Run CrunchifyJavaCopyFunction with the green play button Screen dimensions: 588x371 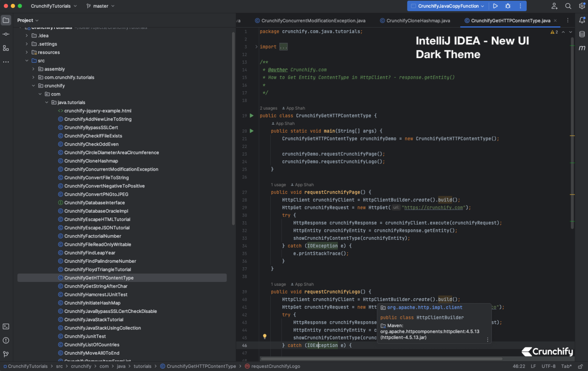point(495,6)
